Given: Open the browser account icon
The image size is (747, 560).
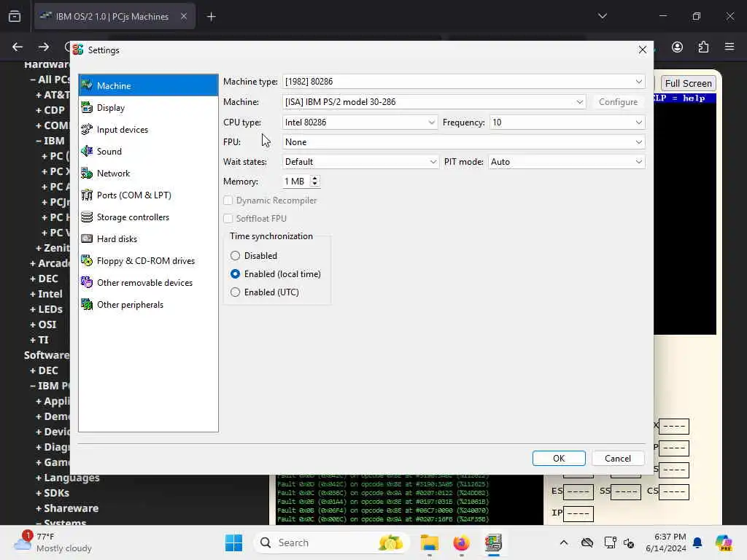Looking at the screenshot, I should [x=677, y=47].
